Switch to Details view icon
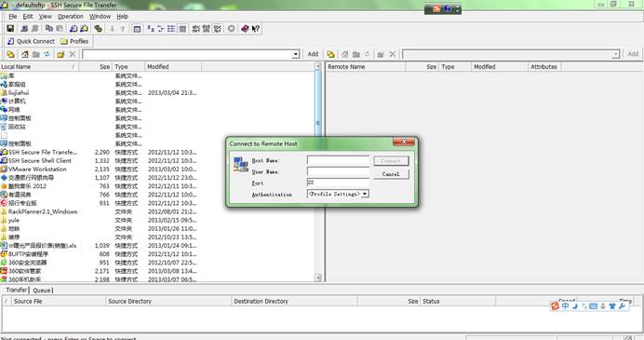This screenshot has width=644, height=340. pyautogui.click(x=182, y=28)
